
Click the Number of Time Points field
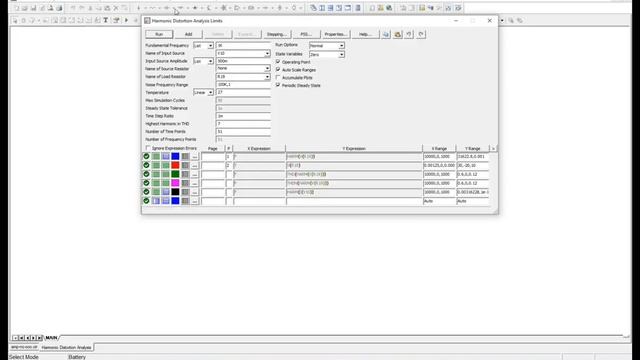tap(243, 131)
